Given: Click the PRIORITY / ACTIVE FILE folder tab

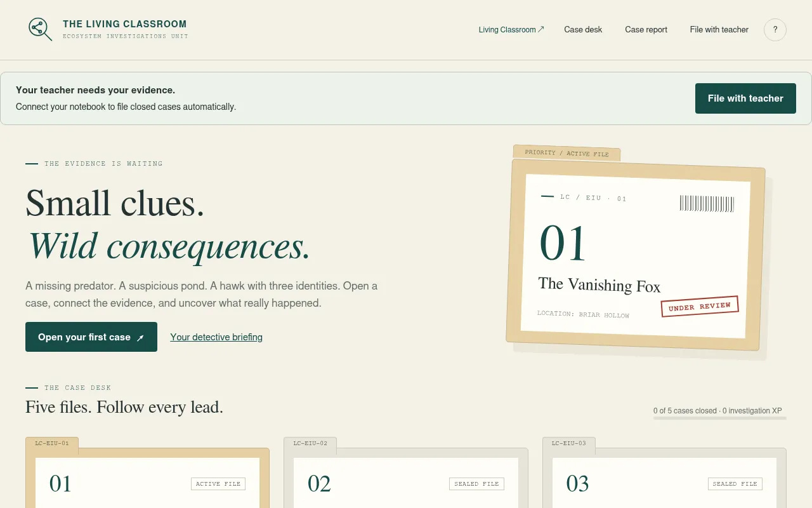Looking at the screenshot, I should click(x=566, y=154).
